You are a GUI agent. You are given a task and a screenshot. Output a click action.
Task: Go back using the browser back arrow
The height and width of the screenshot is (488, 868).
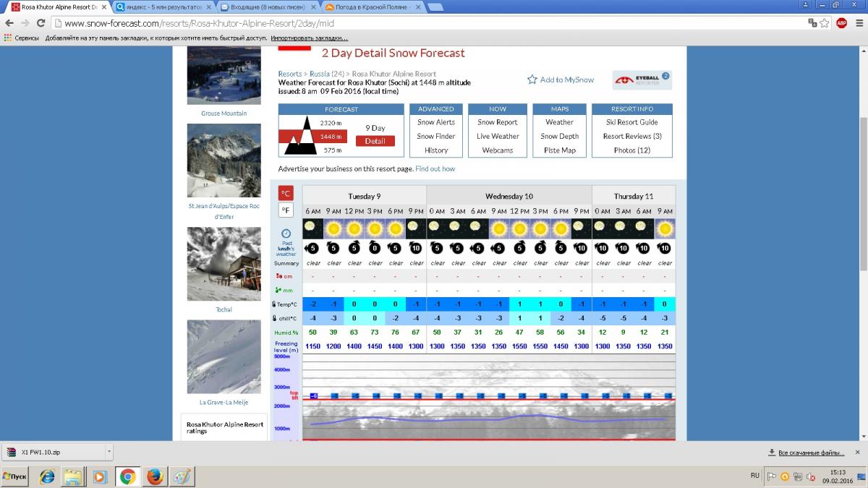tap(9, 22)
